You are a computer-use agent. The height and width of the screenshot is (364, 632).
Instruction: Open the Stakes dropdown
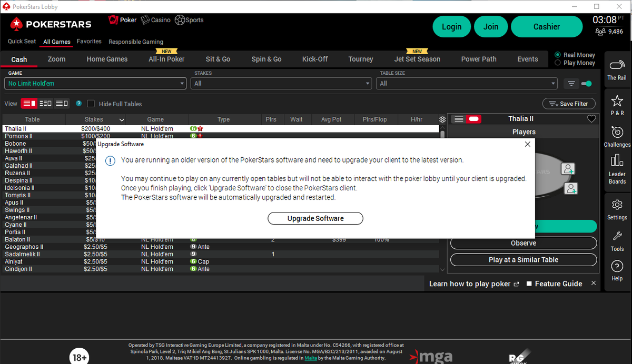(281, 83)
